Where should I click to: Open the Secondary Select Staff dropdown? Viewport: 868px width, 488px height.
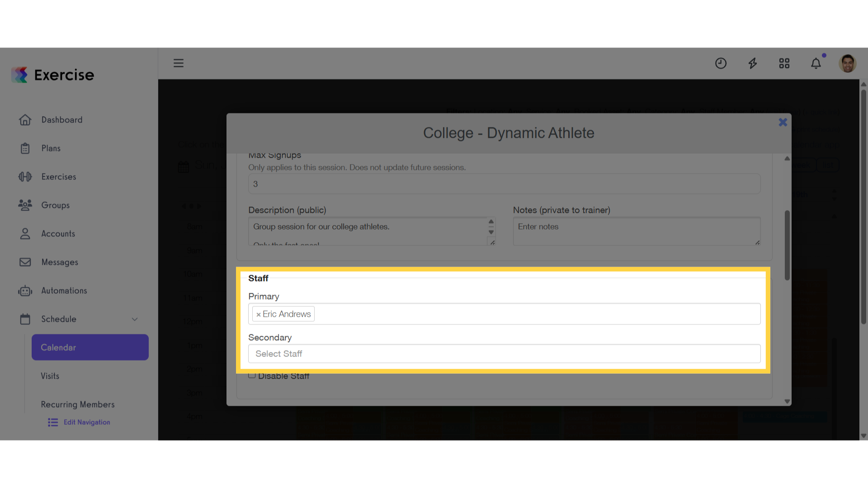[x=504, y=354]
